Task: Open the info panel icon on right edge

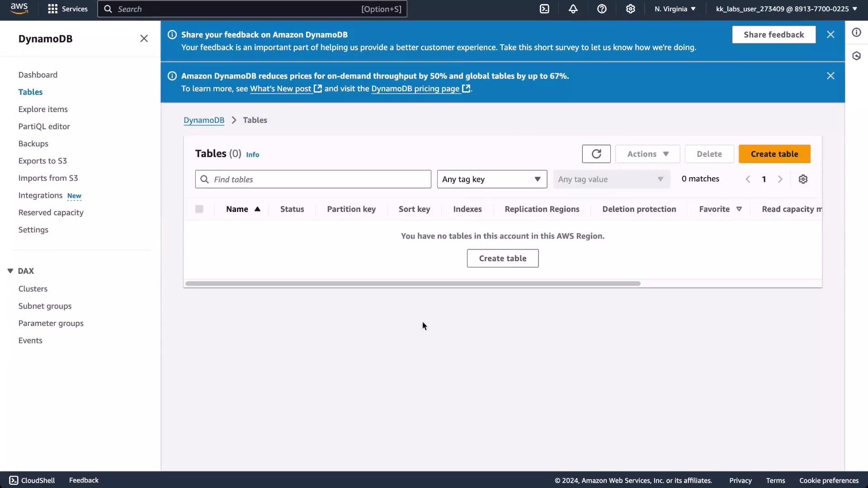Action: pos(856,32)
